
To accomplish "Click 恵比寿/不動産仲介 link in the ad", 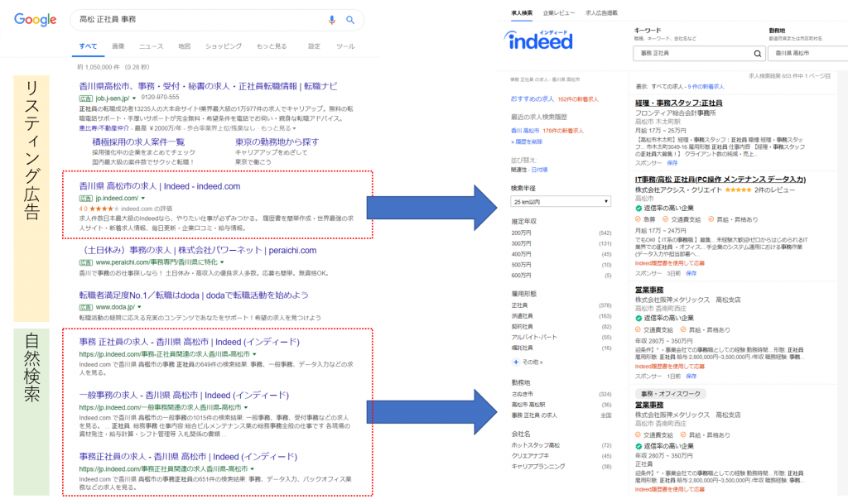I will click(104, 128).
